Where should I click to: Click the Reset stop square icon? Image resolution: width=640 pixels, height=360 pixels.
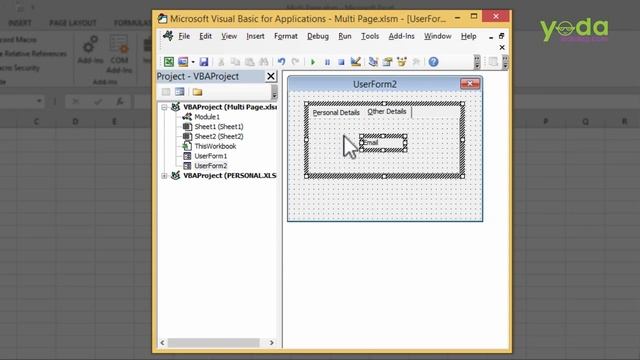click(x=341, y=62)
